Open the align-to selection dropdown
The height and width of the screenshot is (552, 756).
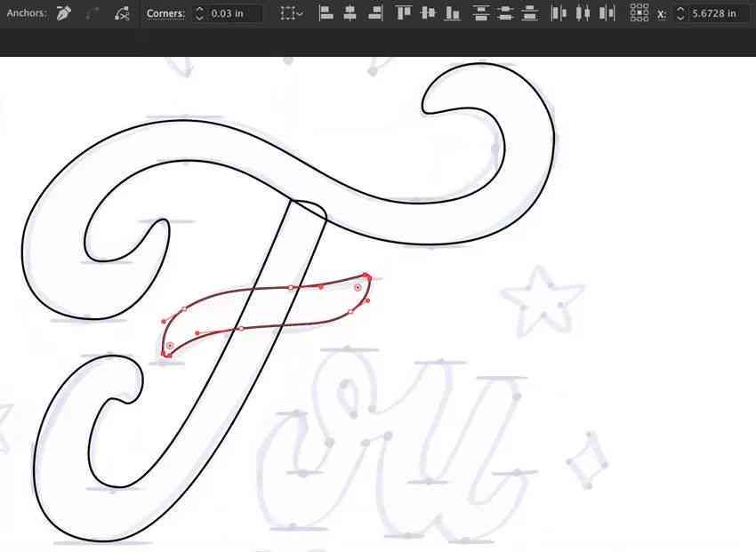(x=292, y=13)
